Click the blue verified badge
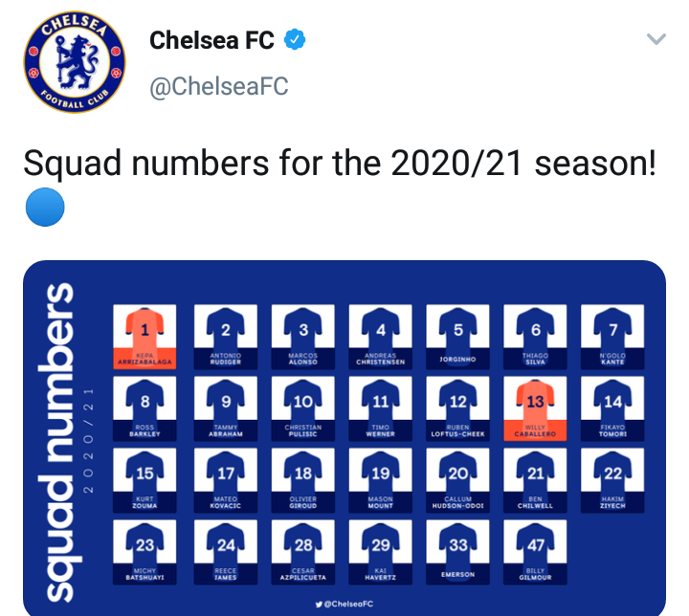The width and height of the screenshot is (689, 616). [x=296, y=41]
